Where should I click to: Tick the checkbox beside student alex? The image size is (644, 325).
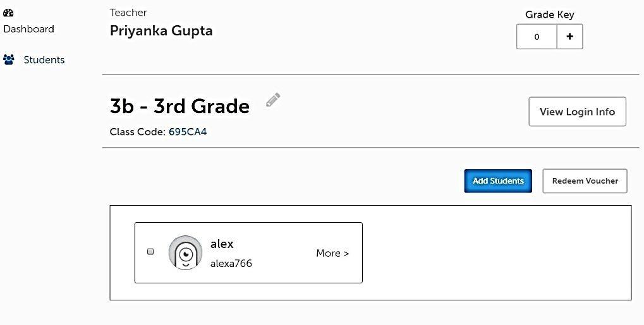(150, 251)
